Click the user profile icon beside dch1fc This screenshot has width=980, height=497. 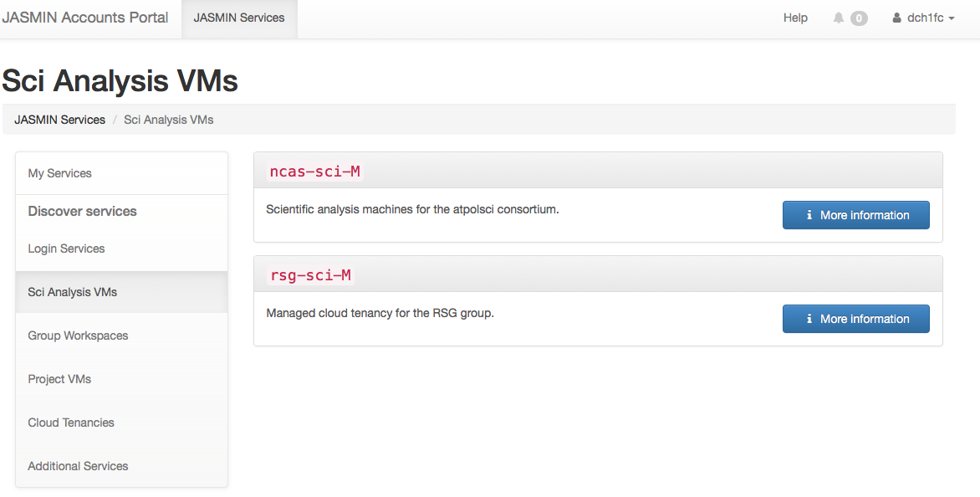(897, 18)
